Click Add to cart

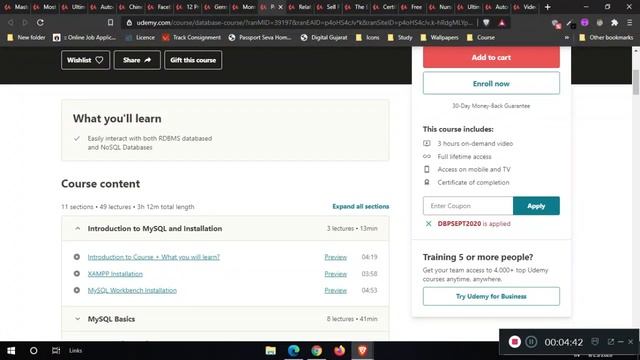pyautogui.click(x=491, y=58)
